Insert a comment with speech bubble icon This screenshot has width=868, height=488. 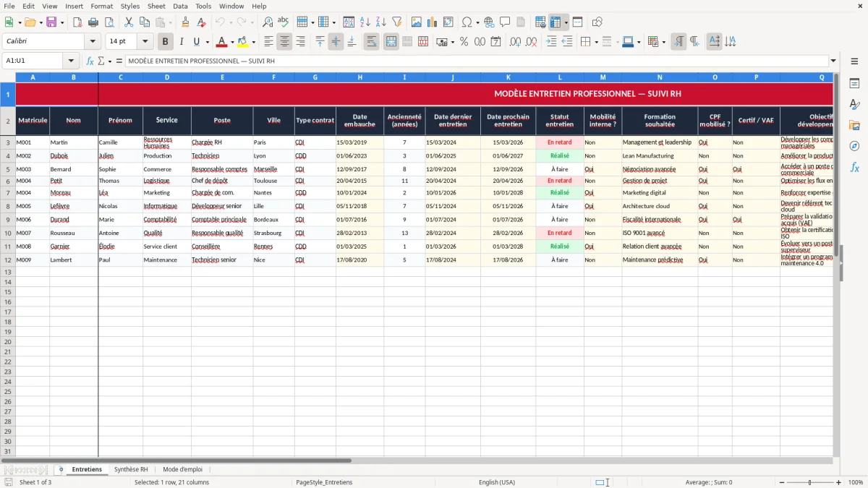[x=505, y=22]
